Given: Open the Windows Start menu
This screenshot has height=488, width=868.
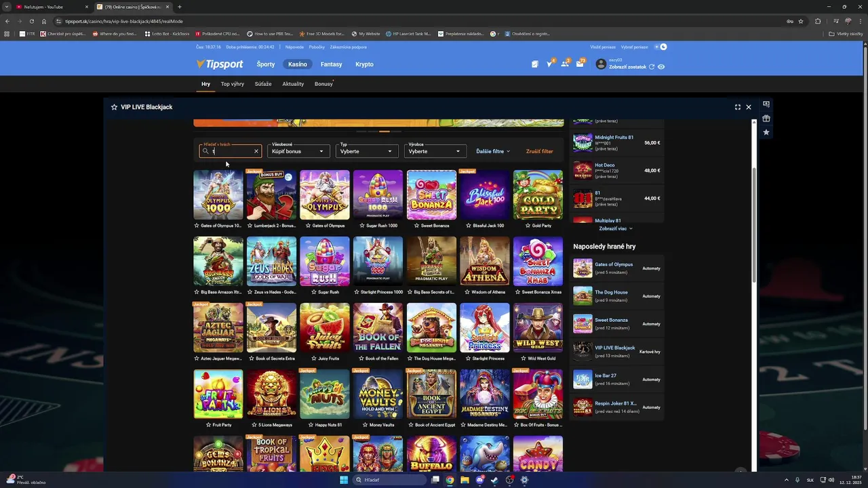Looking at the screenshot, I should [344, 480].
